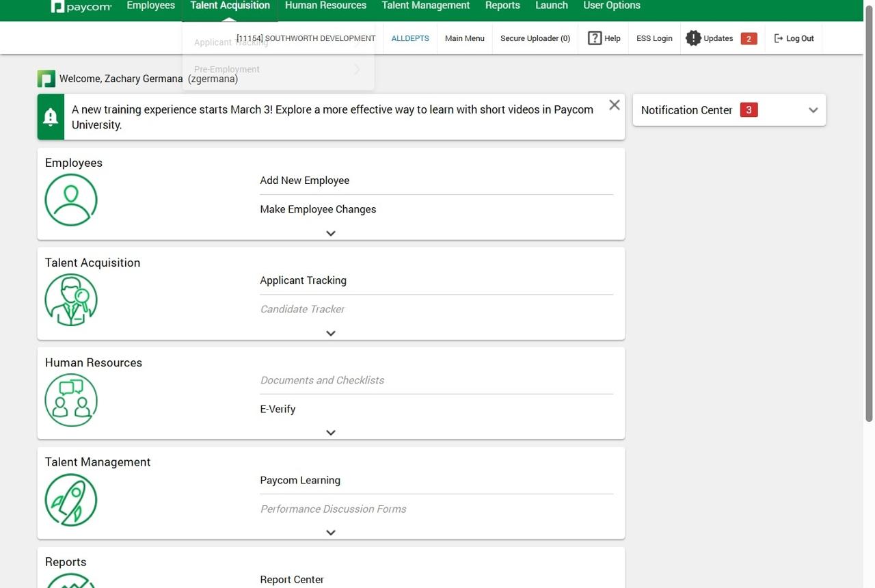Open Candidate Tracker link

[302, 309]
